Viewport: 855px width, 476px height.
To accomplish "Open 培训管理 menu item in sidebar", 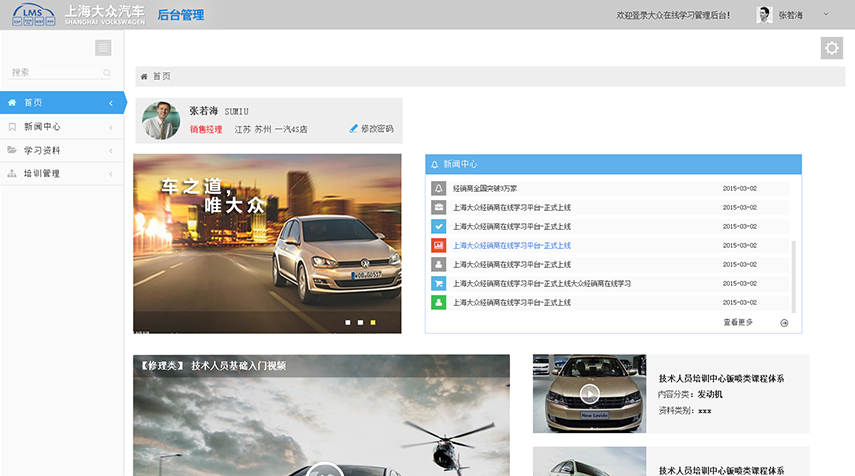I will (x=62, y=173).
